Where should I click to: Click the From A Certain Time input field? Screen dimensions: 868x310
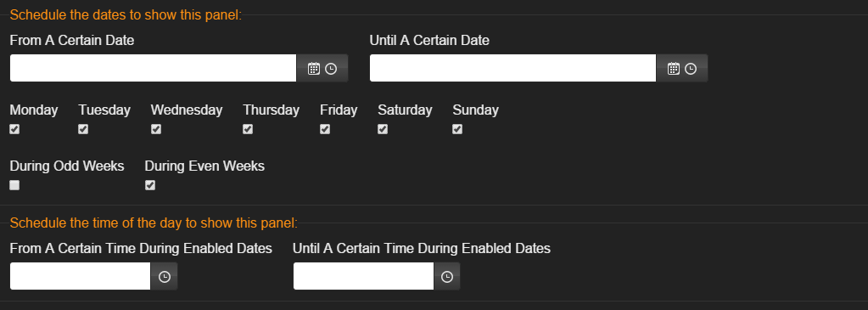81,276
